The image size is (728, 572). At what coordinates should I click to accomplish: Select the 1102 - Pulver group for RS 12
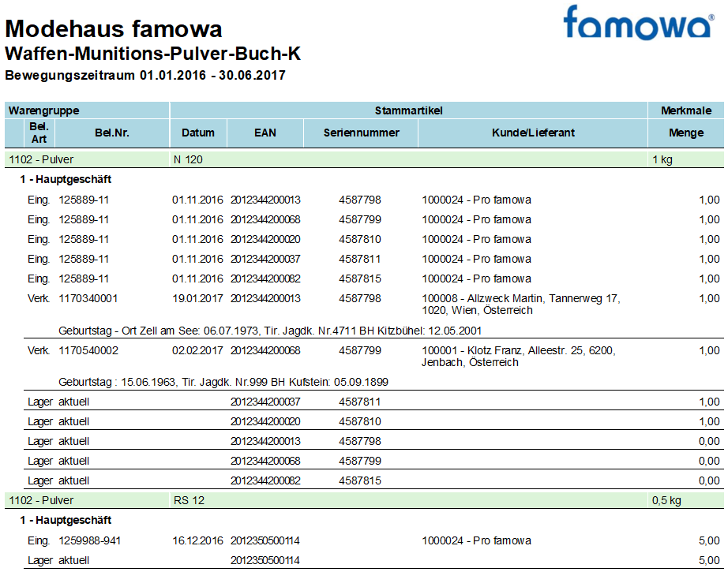[41, 500]
